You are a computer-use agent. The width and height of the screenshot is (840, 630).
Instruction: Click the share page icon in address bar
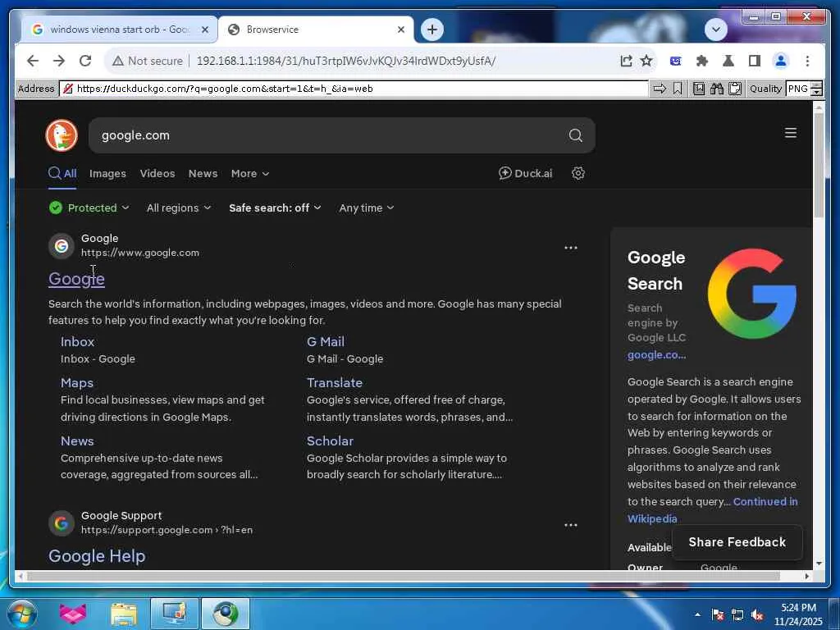pos(626,61)
